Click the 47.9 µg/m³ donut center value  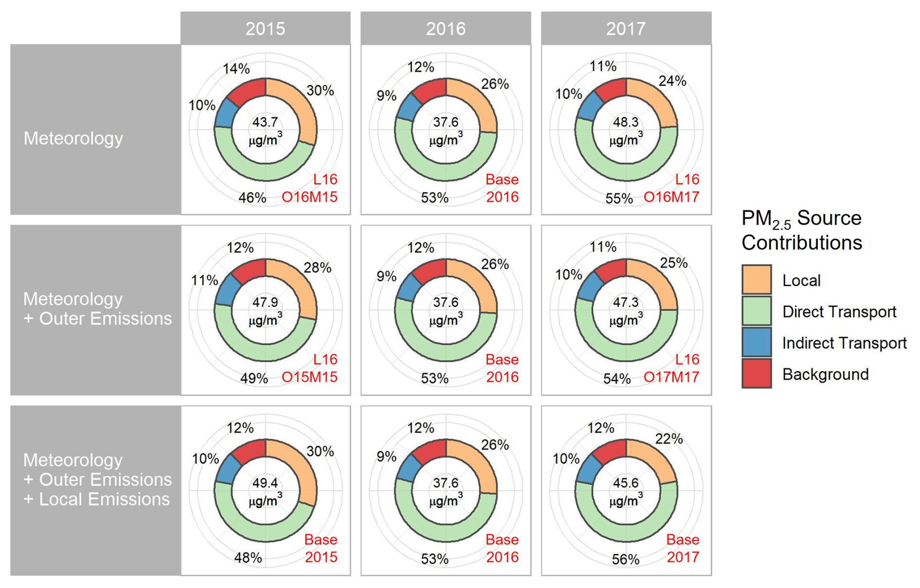(265, 311)
